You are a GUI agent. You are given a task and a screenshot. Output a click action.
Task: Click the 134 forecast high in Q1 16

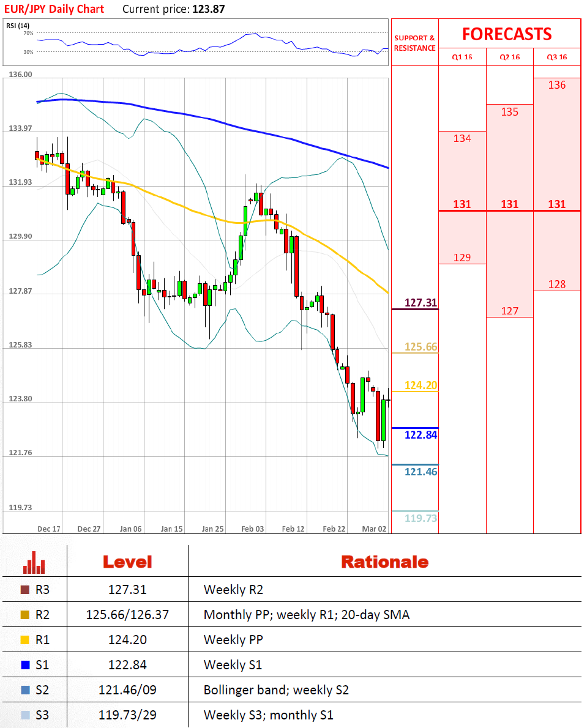click(x=462, y=138)
